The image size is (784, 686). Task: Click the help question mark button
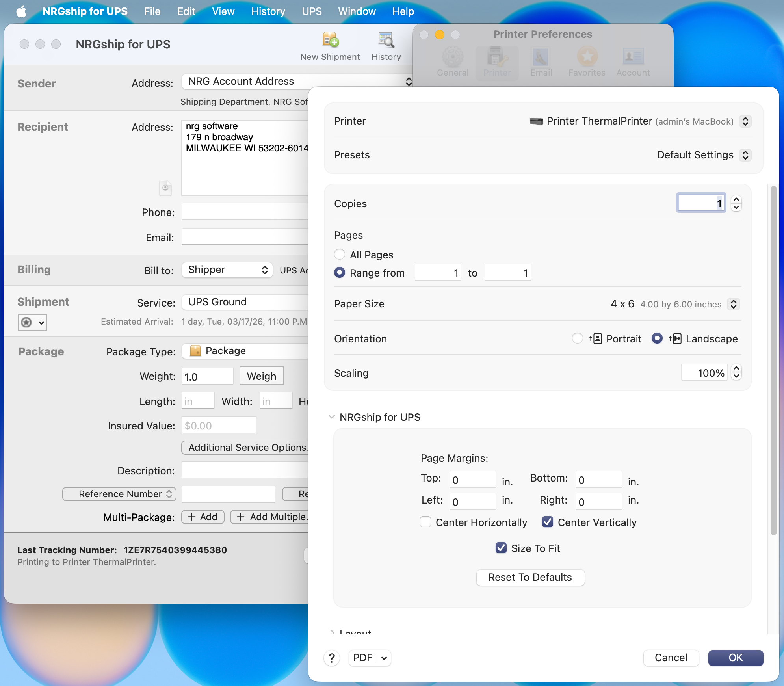[332, 658]
